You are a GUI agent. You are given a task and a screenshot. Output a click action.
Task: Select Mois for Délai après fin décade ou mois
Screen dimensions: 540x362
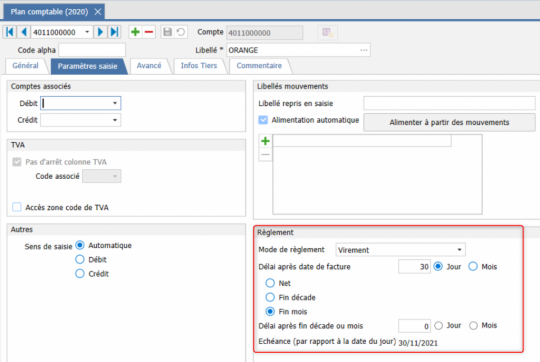tap(474, 325)
